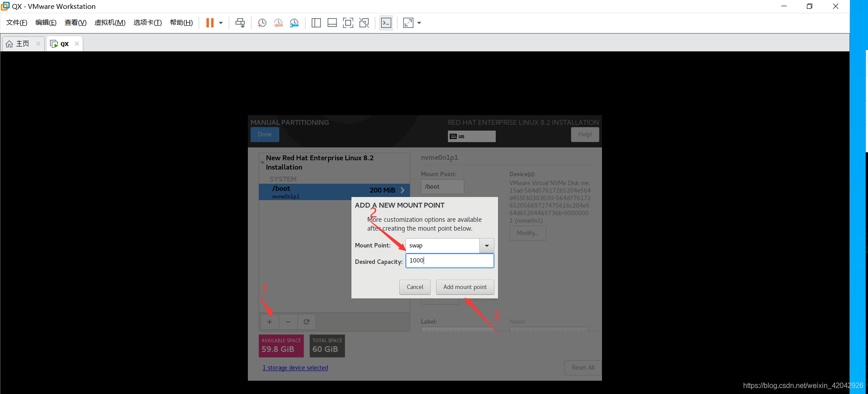Select the QX virtual machine tab
This screenshot has height=394, width=868.
pos(65,44)
